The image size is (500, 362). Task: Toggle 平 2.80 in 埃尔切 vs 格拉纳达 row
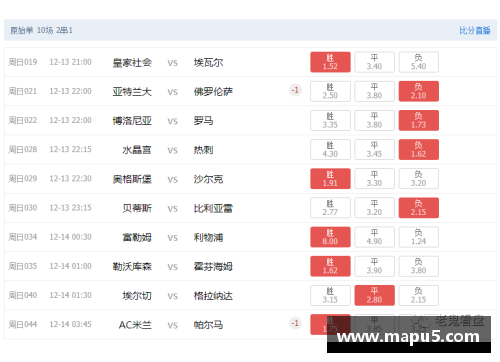pos(374,295)
